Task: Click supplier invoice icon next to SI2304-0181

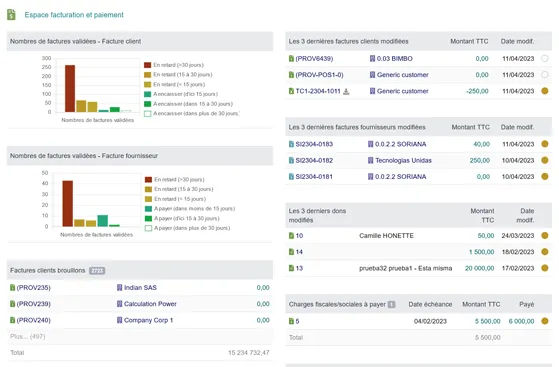Action: [x=291, y=177]
